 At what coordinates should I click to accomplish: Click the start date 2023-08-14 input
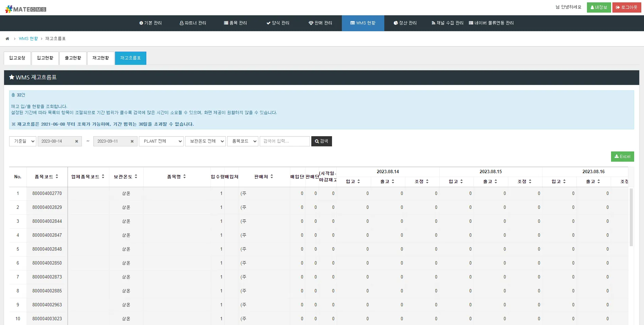pyautogui.click(x=60, y=141)
